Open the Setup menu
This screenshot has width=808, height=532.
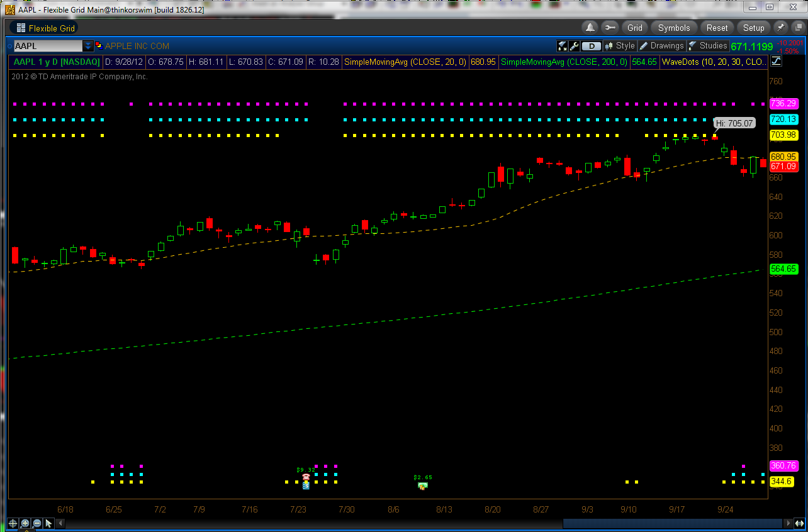tap(753, 28)
